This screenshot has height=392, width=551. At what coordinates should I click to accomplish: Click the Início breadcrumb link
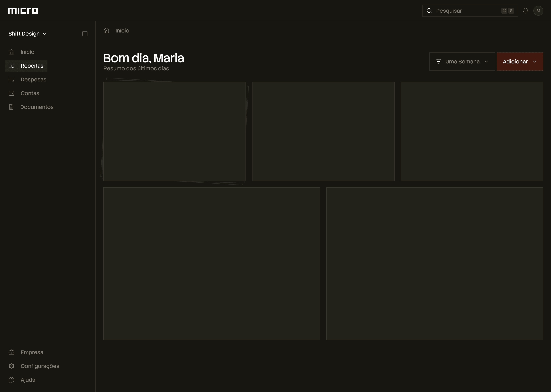pyautogui.click(x=122, y=31)
